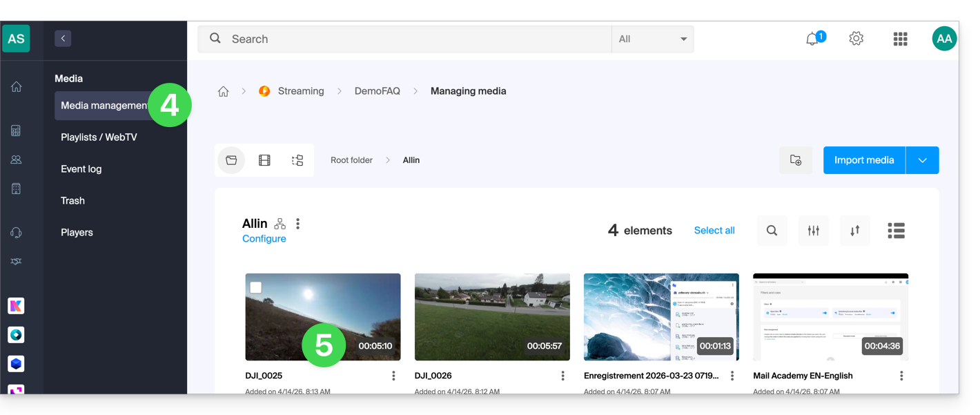Click the new folder icon
This screenshot has height=415, width=980.
(x=796, y=160)
